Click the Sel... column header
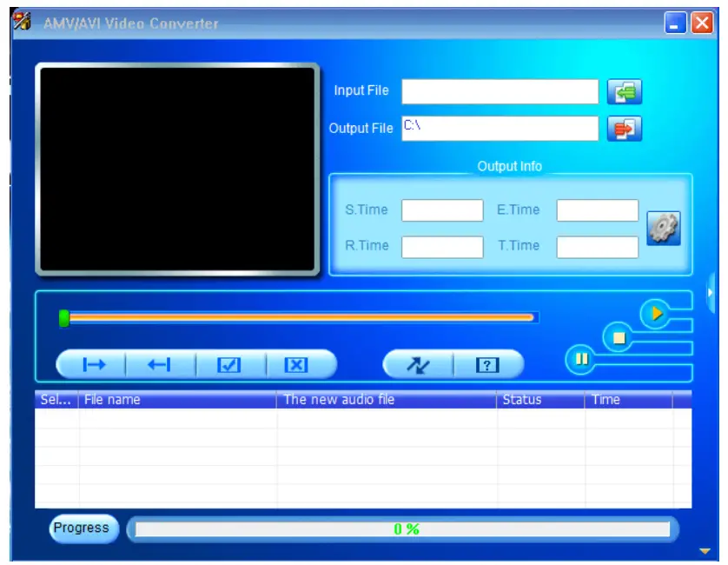The height and width of the screenshot is (565, 728). click(x=56, y=400)
